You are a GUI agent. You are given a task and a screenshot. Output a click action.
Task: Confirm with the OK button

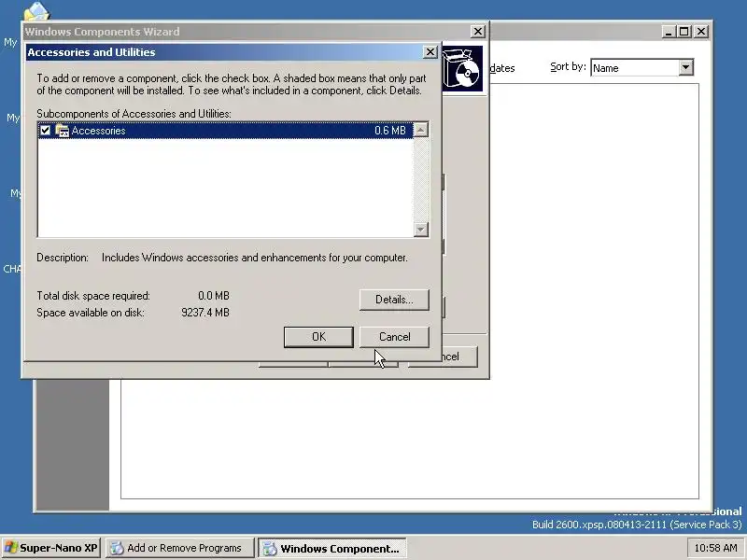[318, 337]
